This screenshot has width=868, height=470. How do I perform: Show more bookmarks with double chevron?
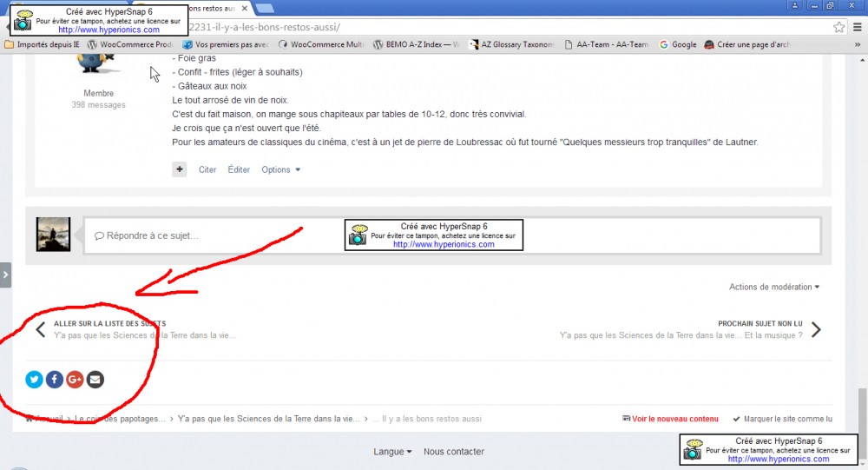(x=858, y=44)
